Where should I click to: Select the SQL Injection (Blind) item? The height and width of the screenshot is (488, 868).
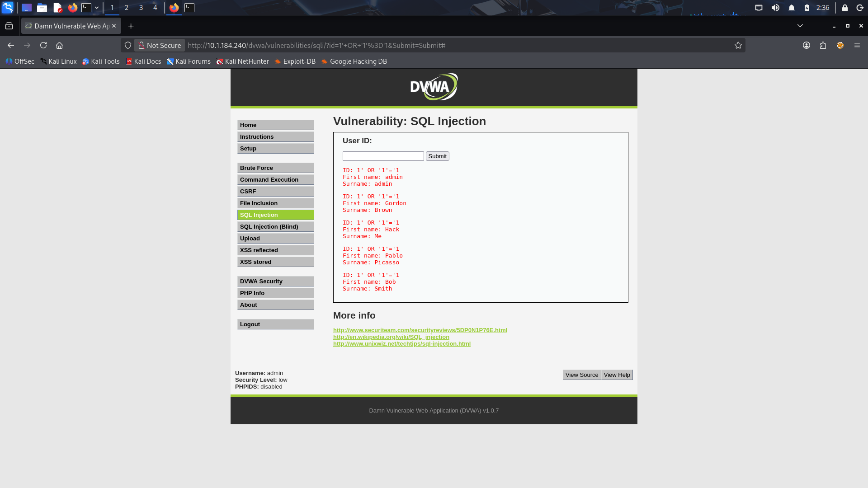pyautogui.click(x=276, y=227)
